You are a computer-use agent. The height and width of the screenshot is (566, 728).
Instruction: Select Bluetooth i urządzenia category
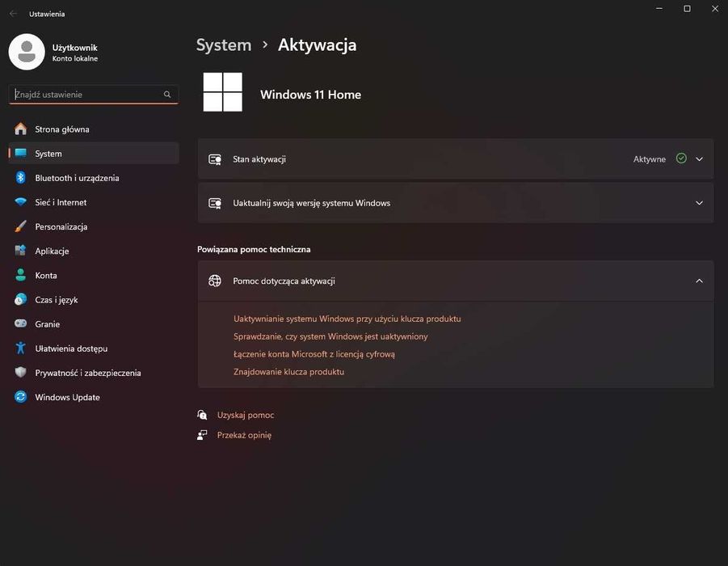coord(94,178)
